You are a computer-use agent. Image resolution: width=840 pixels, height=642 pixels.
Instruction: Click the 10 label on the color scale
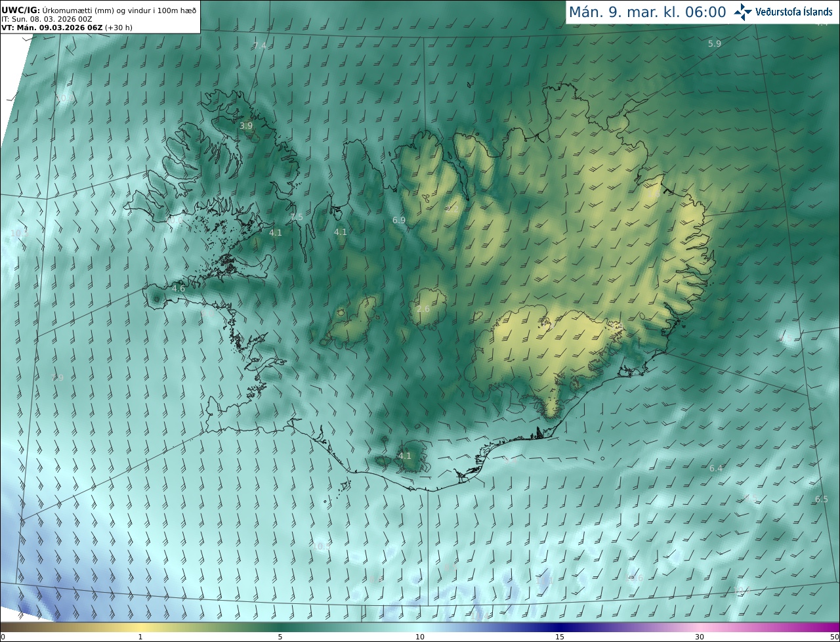pos(420,637)
